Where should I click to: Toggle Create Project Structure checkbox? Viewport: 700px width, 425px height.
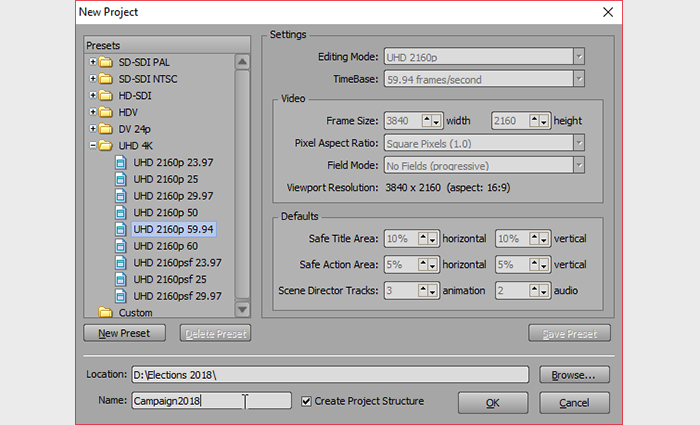tap(307, 401)
